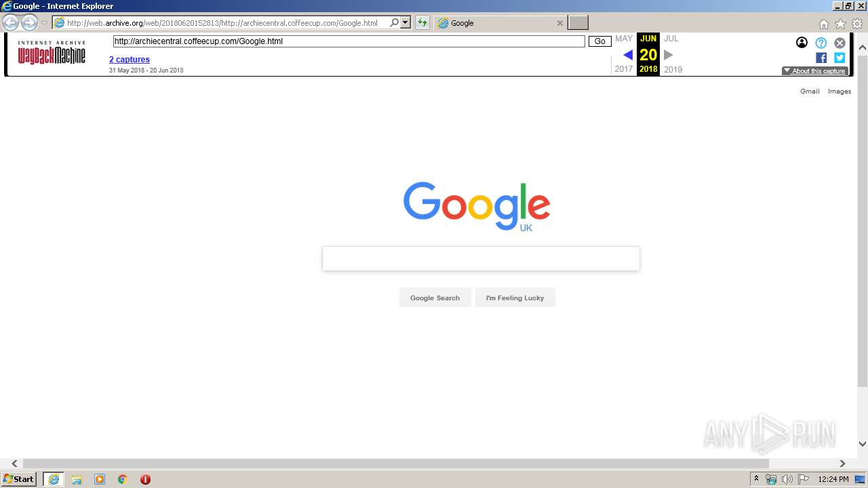Viewport: 868px width, 488px height.
Task: Open the red Opera taskbar icon
Action: pyautogui.click(x=145, y=479)
